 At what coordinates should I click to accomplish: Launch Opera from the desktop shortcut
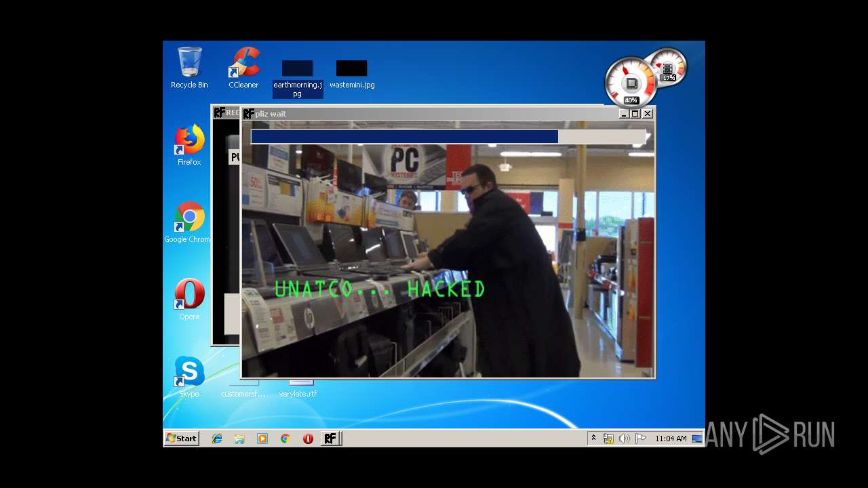point(189,299)
